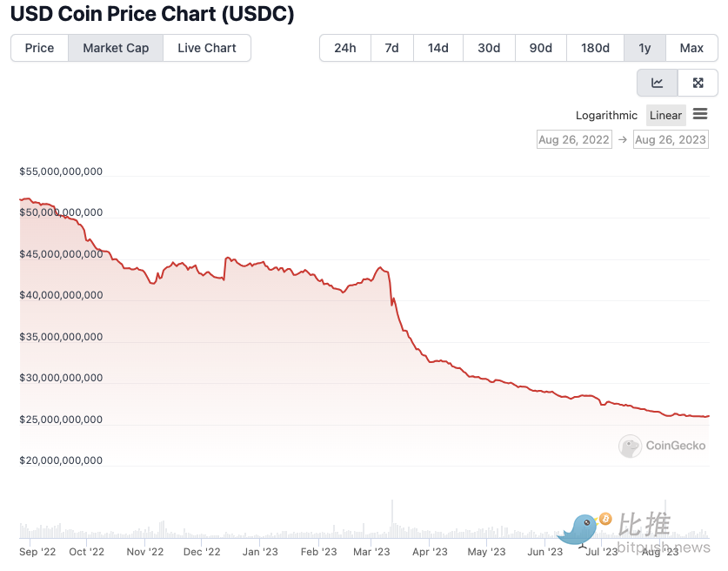Switch to Market Cap tab
728x571 pixels.
(x=116, y=48)
